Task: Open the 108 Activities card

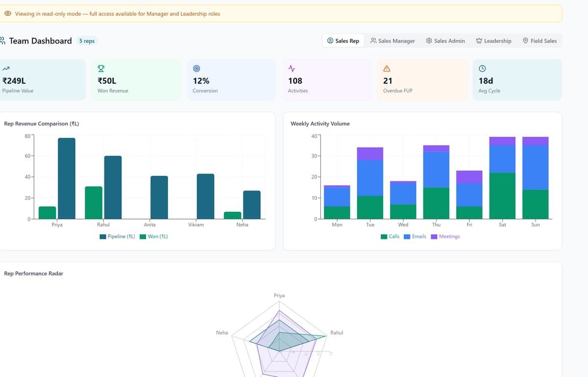Action: 327,80
